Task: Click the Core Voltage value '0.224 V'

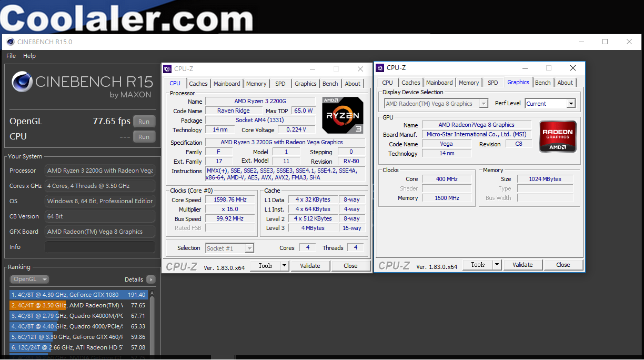Action: 296,130
